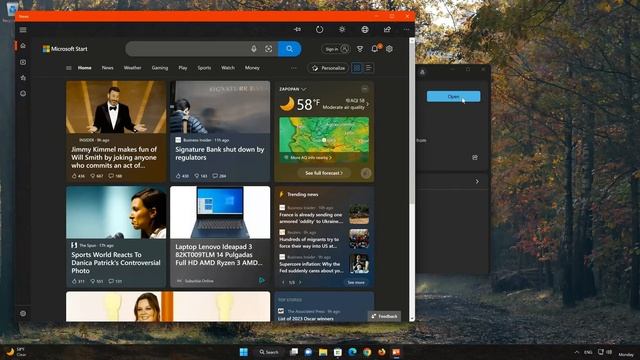
Task: Open the News settings gear in the sidebar
Action: click(23, 313)
